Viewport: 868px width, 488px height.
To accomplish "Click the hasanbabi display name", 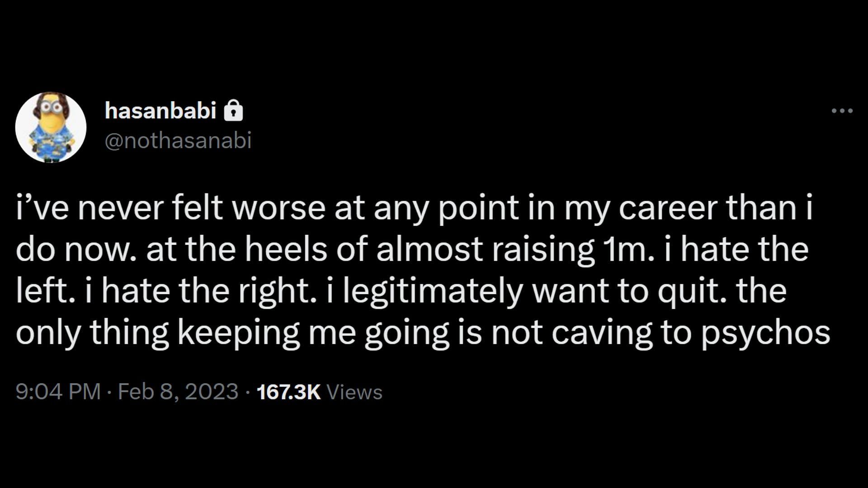I will (x=160, y=111).
